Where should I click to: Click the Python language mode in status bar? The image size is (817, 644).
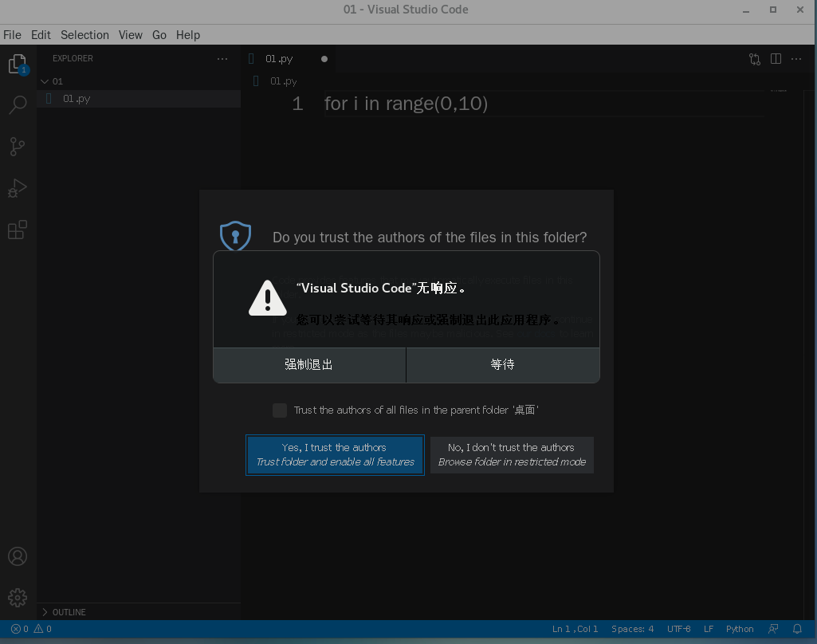[740, 629]
